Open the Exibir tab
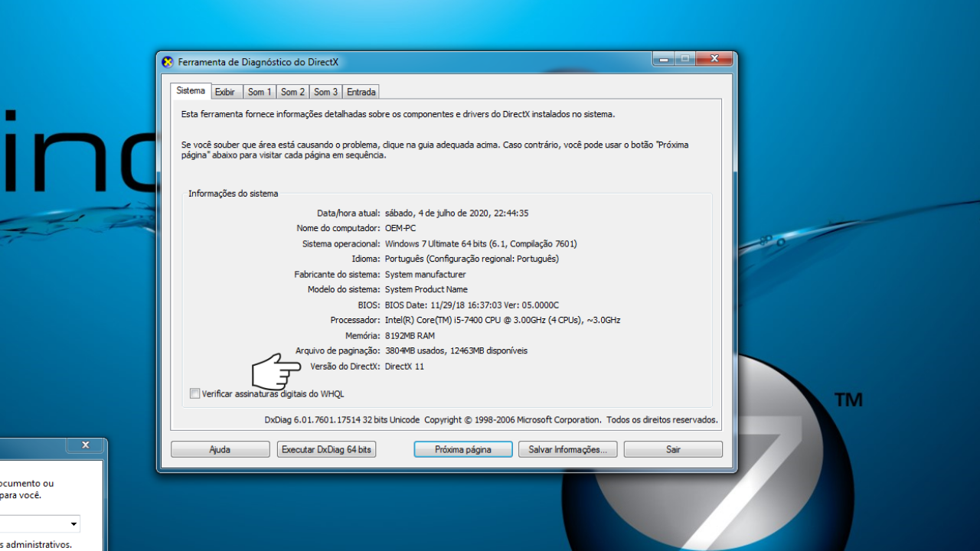980x551 pixels. (225, 92)
